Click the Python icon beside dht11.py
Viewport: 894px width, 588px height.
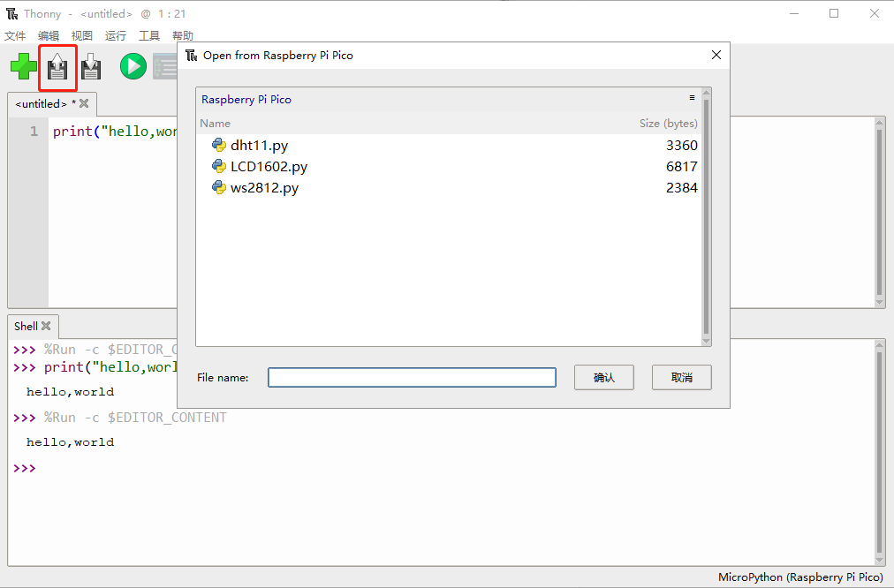(219, 146)
